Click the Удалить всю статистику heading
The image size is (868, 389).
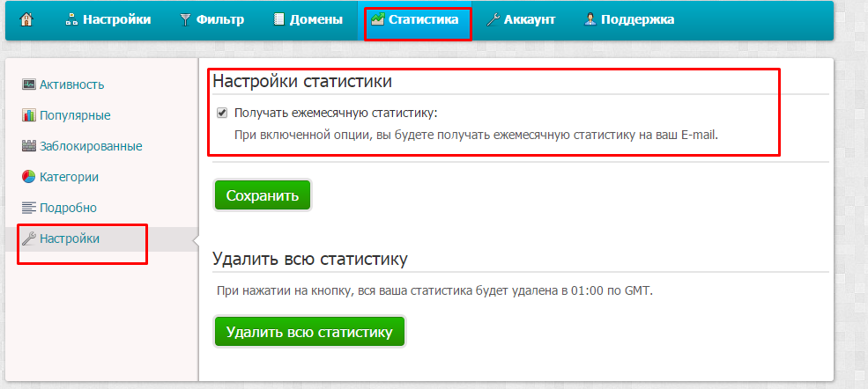[x=310, y=259]
